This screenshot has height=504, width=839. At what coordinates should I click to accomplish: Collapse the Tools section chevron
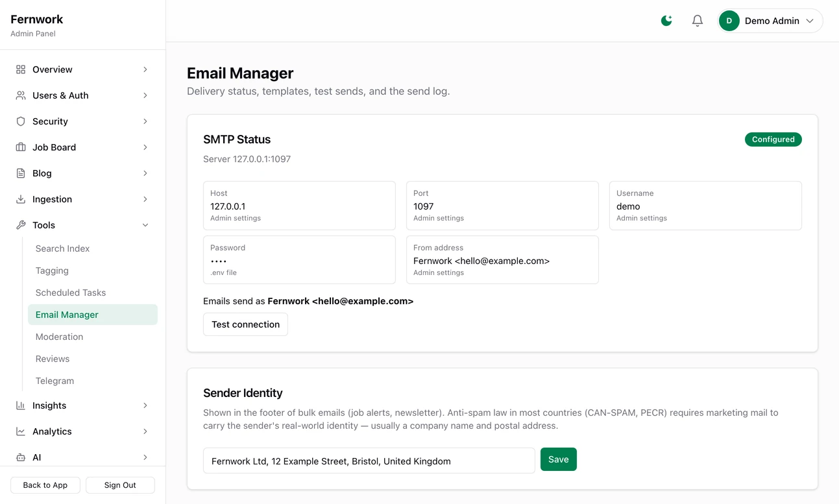145,225
